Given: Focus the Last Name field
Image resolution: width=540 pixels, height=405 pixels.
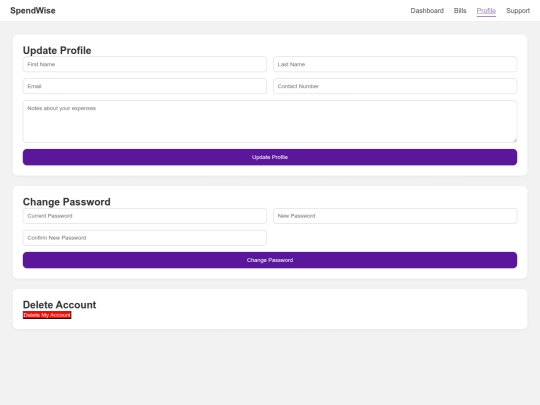Looking at the screenshot, I should [395, 64].
